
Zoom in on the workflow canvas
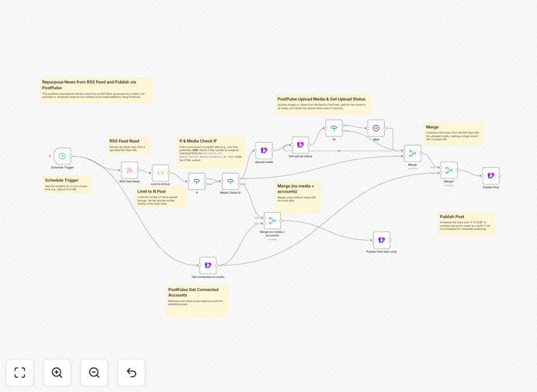click(57, 373)
